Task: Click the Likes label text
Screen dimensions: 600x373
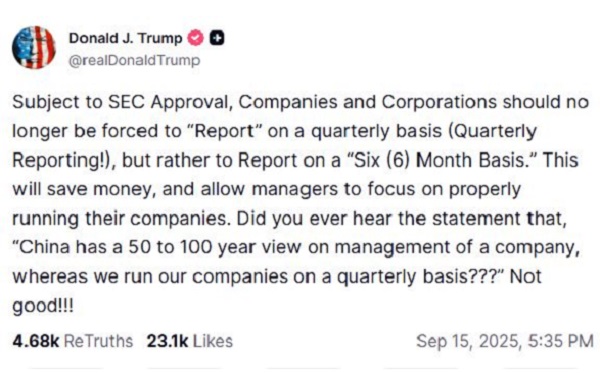Action: pyautogui.click(x=213, y=341)
